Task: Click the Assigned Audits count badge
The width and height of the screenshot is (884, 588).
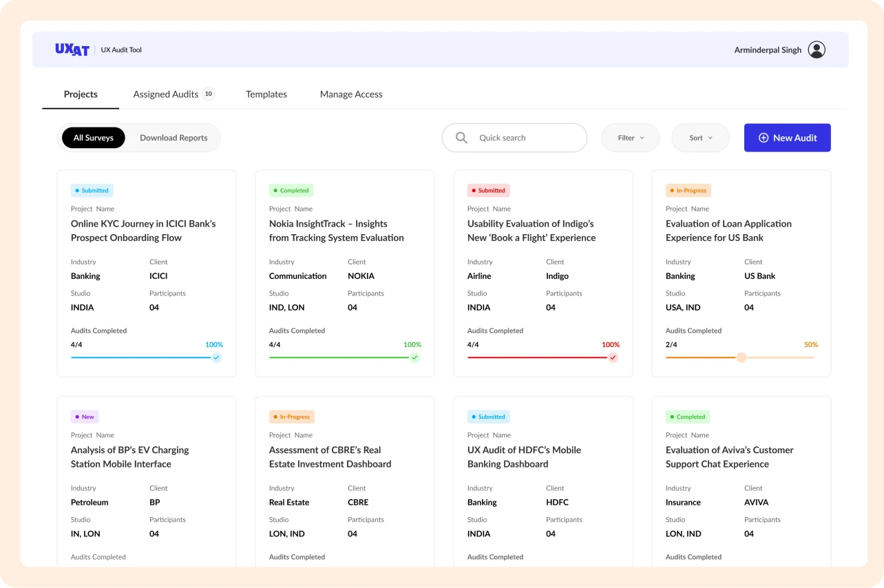Action: [x=208, y=94]
